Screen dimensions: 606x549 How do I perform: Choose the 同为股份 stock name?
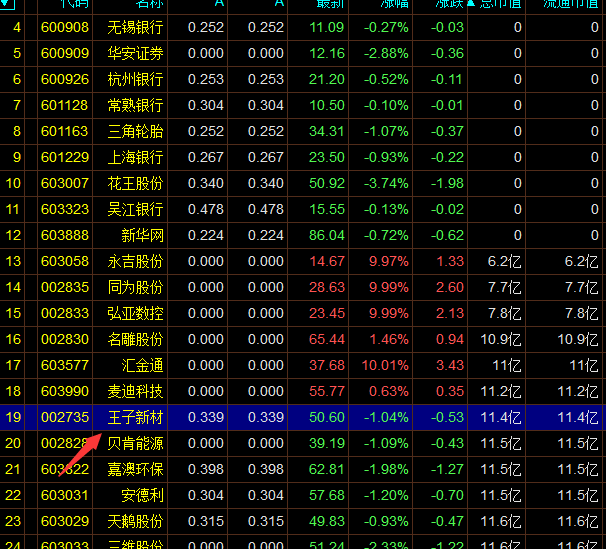[135, 287]
